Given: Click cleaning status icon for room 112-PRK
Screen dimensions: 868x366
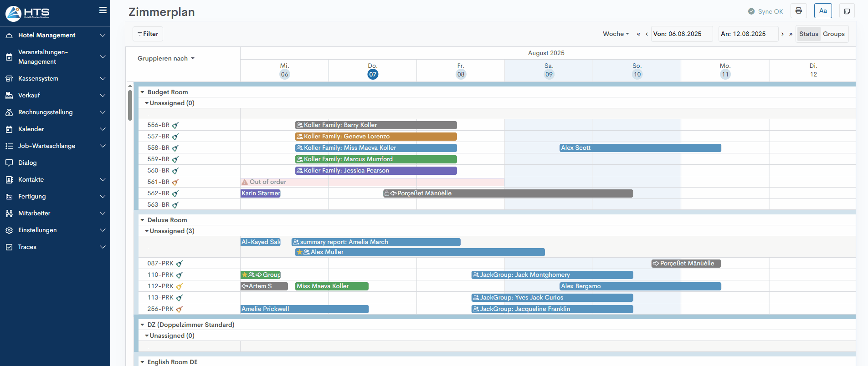Looking at the screenshot, I should click(179, 286).
